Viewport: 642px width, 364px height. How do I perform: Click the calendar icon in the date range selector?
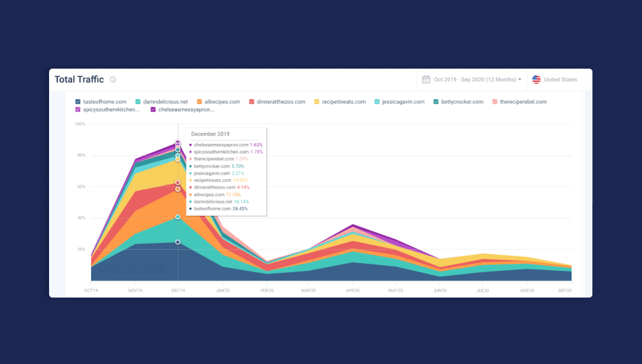(x=426, y=79)
